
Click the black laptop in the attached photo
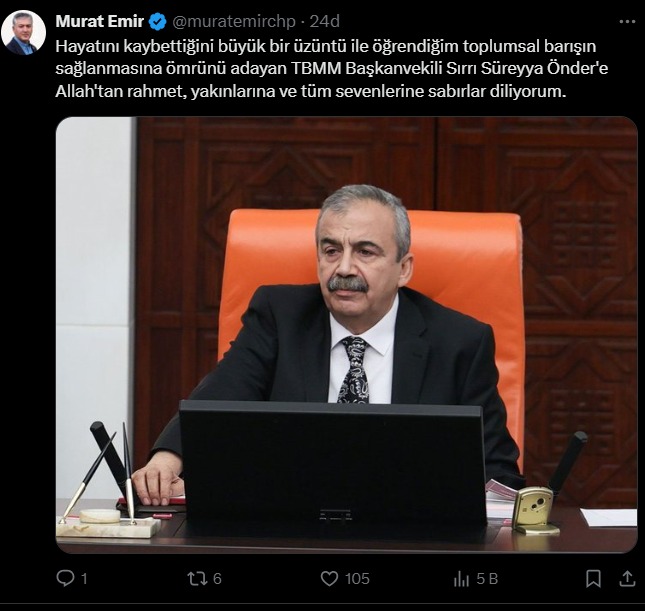pyautogui.click(x=333, y=467)
